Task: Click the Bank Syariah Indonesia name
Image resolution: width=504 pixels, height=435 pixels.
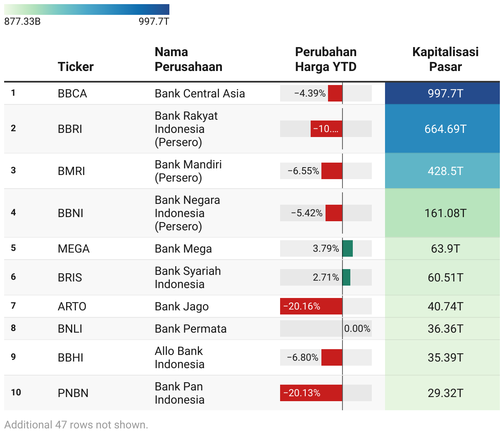Action: pos(188,278)
